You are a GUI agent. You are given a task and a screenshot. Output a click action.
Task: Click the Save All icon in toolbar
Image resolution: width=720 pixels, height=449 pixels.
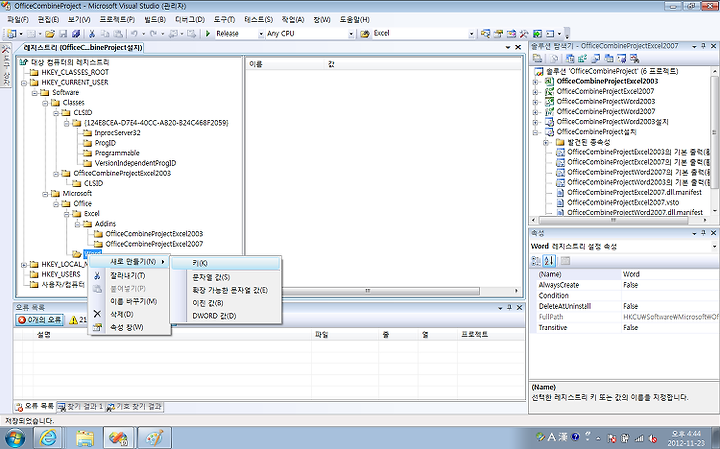pyautogui.click(x=76, y=34)
